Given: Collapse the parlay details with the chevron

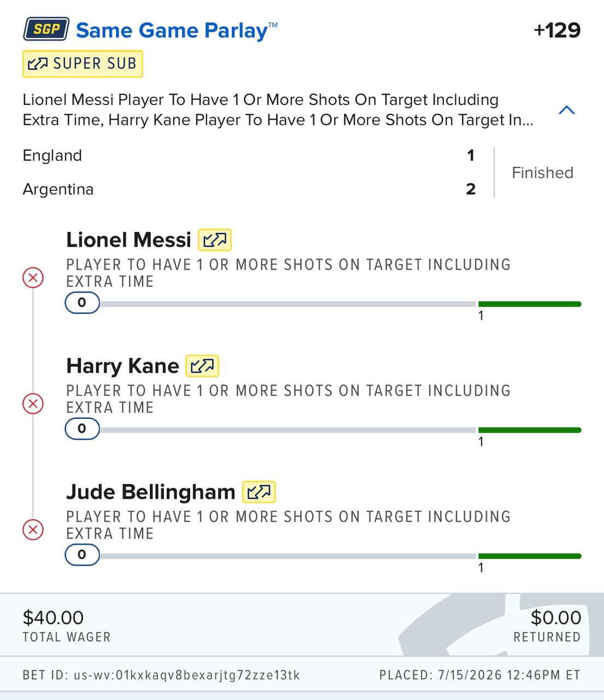Looking at the screenshot, I should coord(567,110).
